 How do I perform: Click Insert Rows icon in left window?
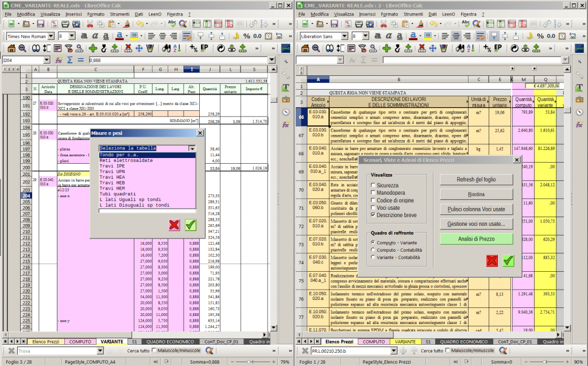[196, 24]
